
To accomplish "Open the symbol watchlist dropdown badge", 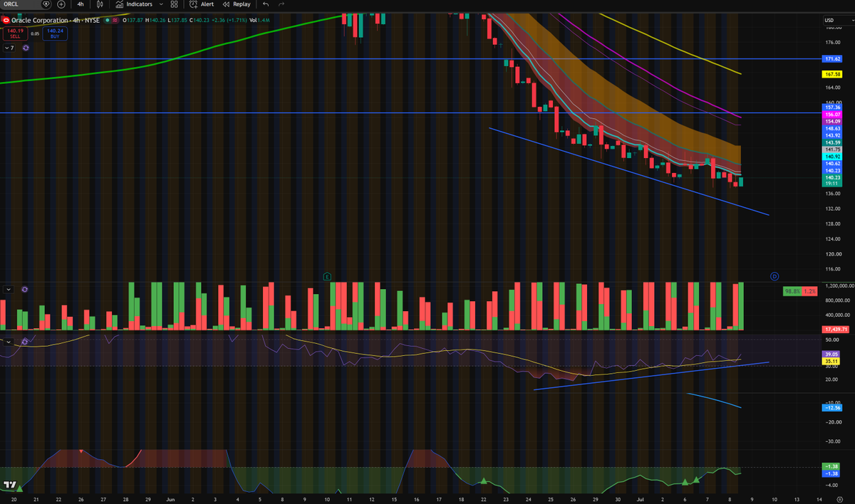I will click(46, 4).
